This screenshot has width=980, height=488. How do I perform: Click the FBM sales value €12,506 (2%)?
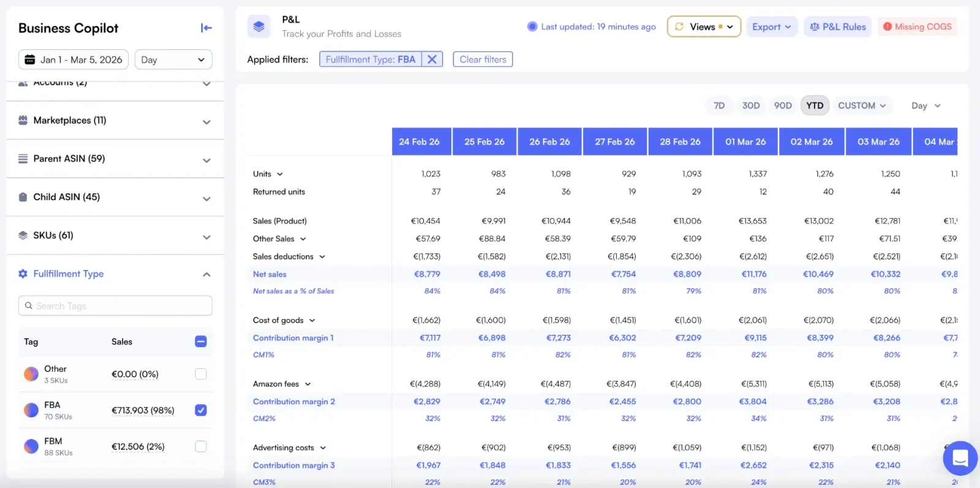tap(138, 446)
